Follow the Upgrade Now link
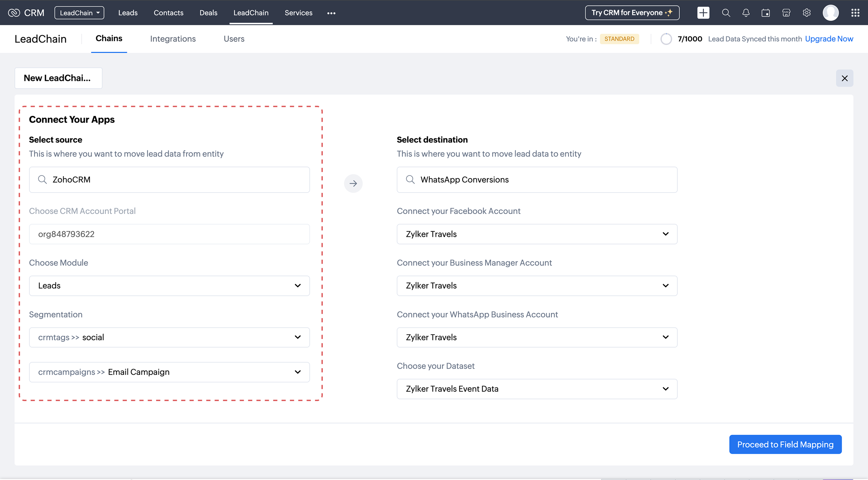This screenshot has width=868, height=480. [x=829, y=39]
